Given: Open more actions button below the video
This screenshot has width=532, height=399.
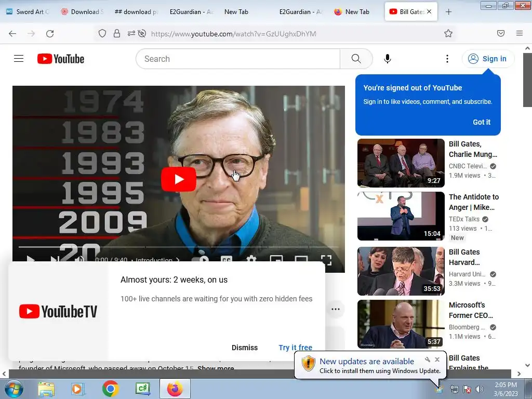Looking at the screenshot, I should point(336,309).
